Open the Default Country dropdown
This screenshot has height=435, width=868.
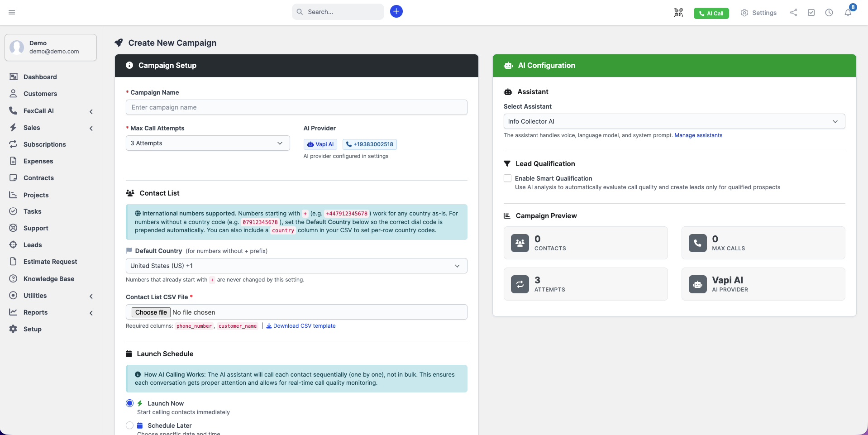(x=296, y=266)
